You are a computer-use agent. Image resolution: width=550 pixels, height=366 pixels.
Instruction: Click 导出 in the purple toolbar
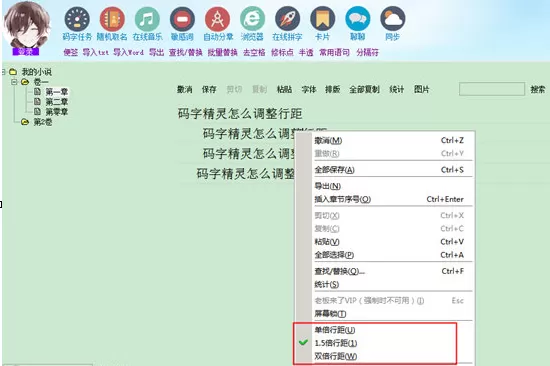coord(156,52)
